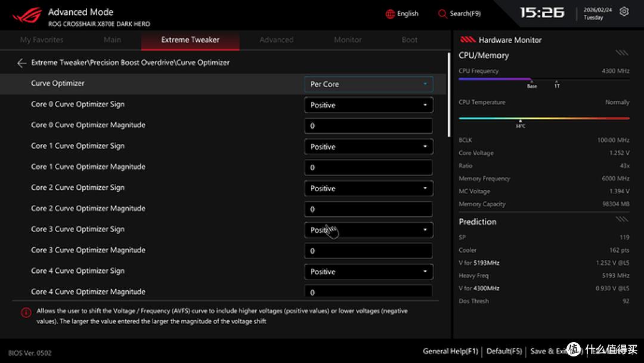
Task: Open Core 3 Curve Optimizer Sign dropdown
Action: tap(369, 230)
